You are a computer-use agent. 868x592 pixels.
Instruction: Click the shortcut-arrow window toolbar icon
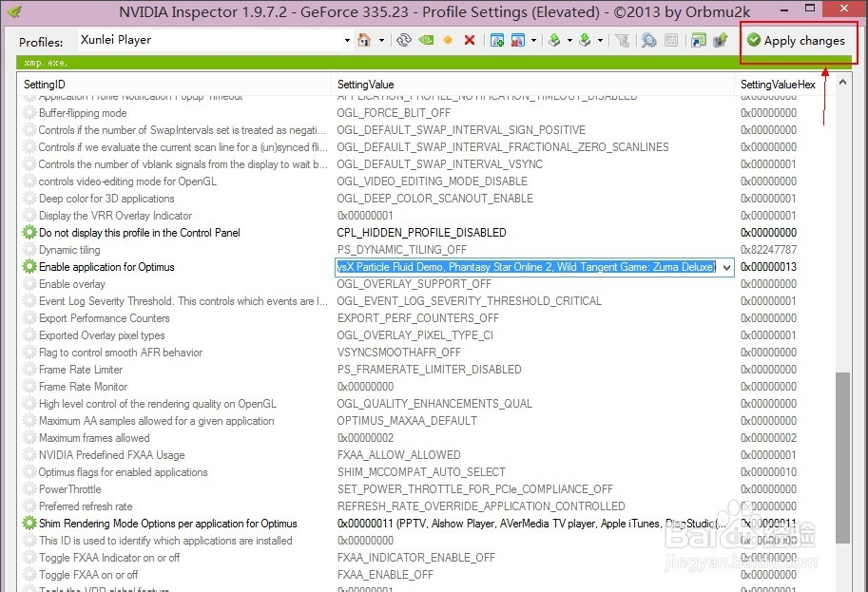click(x=699, y=40)
